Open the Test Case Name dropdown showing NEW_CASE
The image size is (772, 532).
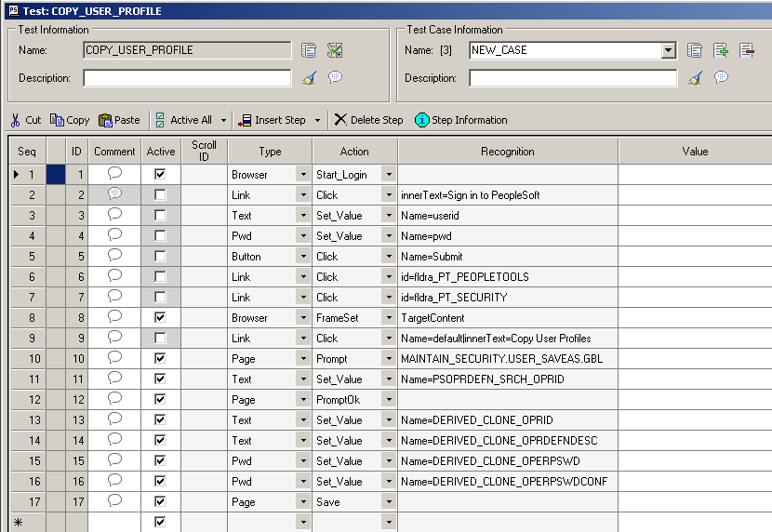click(x=668, y=50)
